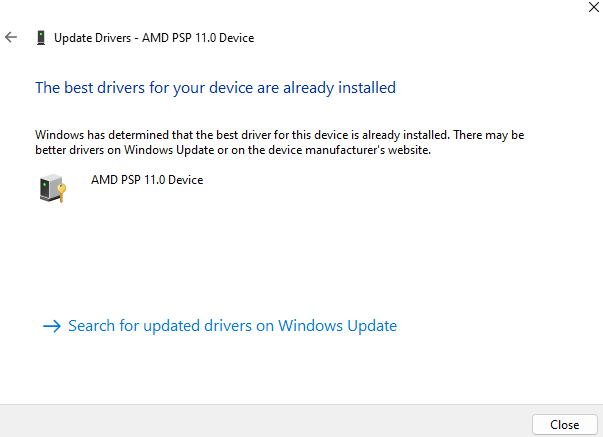Click 'AMD PSP 11.0 Device' in the title
603x437 pixels.
click(x=198, y=38)
